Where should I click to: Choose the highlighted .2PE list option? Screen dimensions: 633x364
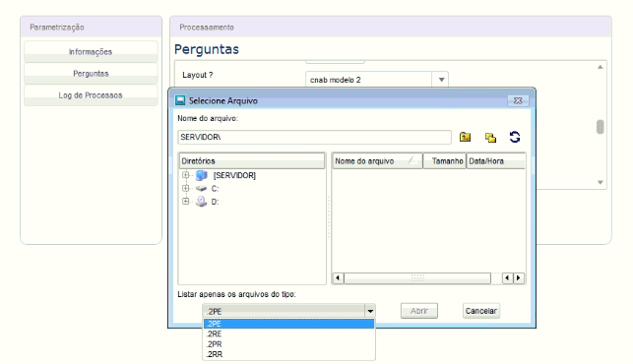point(288,324)
